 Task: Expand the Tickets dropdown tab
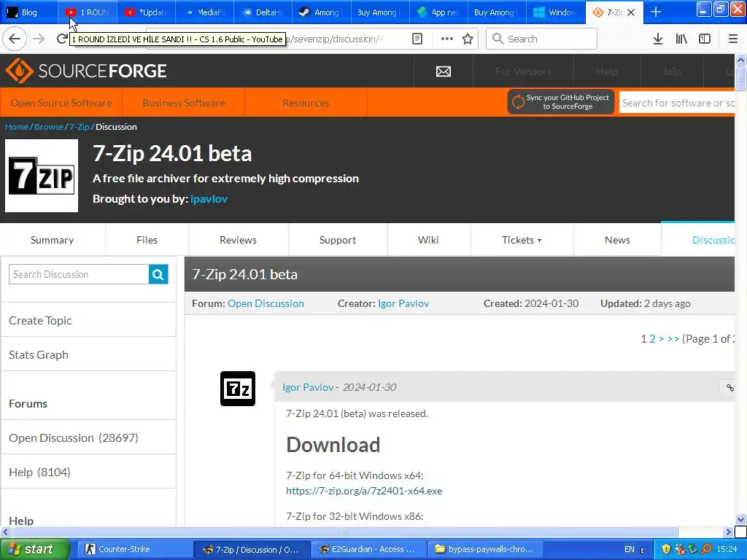click(x=522, y=240)
